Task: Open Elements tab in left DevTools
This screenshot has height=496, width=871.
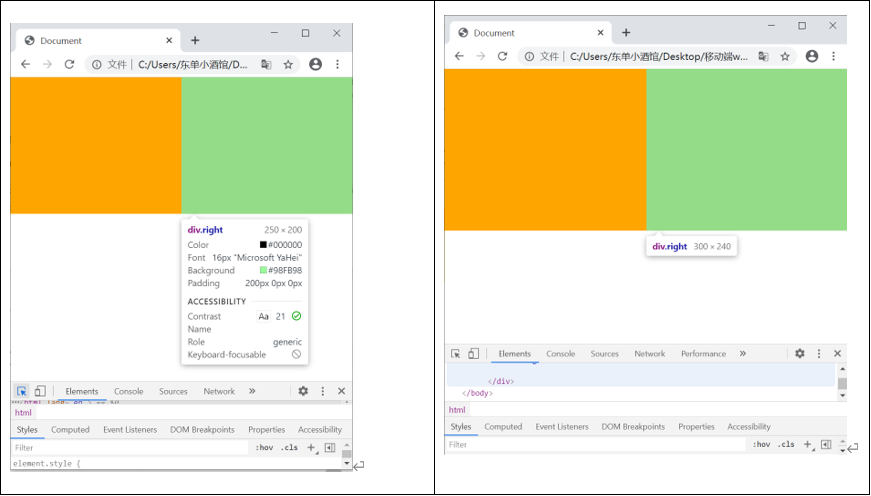Action: [x=82, y=391]
